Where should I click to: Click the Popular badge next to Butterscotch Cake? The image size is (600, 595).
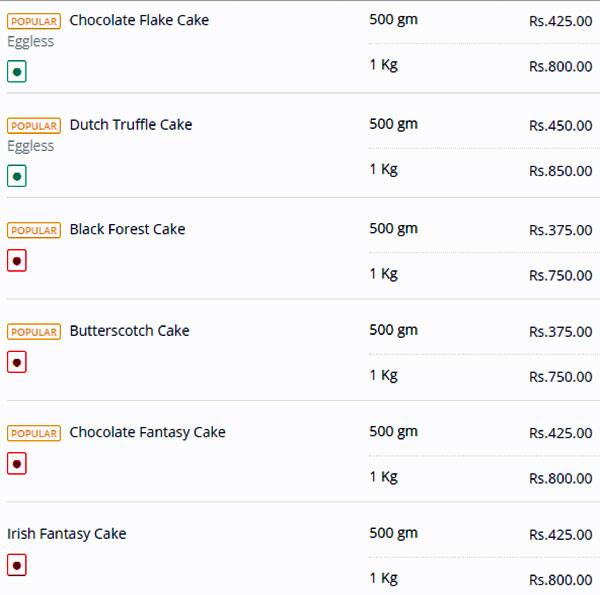34,332
